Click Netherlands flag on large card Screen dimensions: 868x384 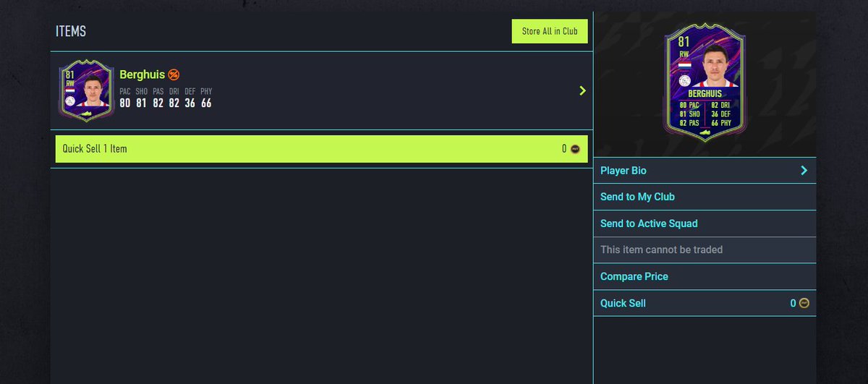pyautogui.click(x=684, y=65)
